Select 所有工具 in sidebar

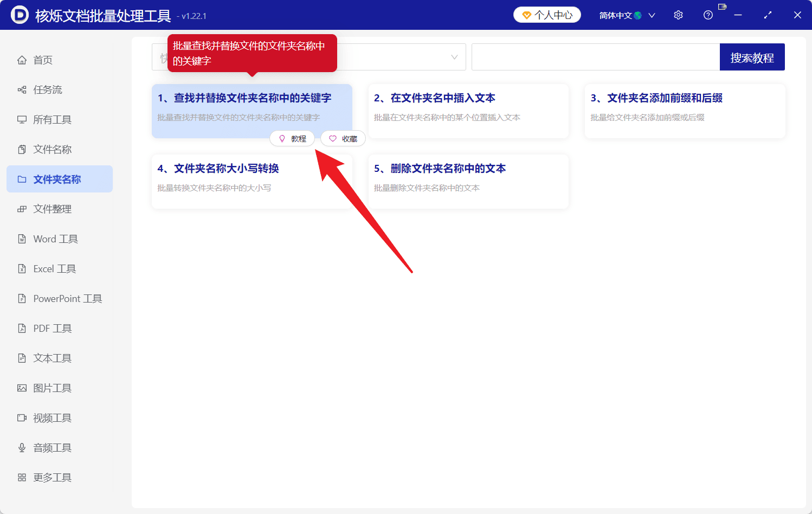click(x=60, y=120)
